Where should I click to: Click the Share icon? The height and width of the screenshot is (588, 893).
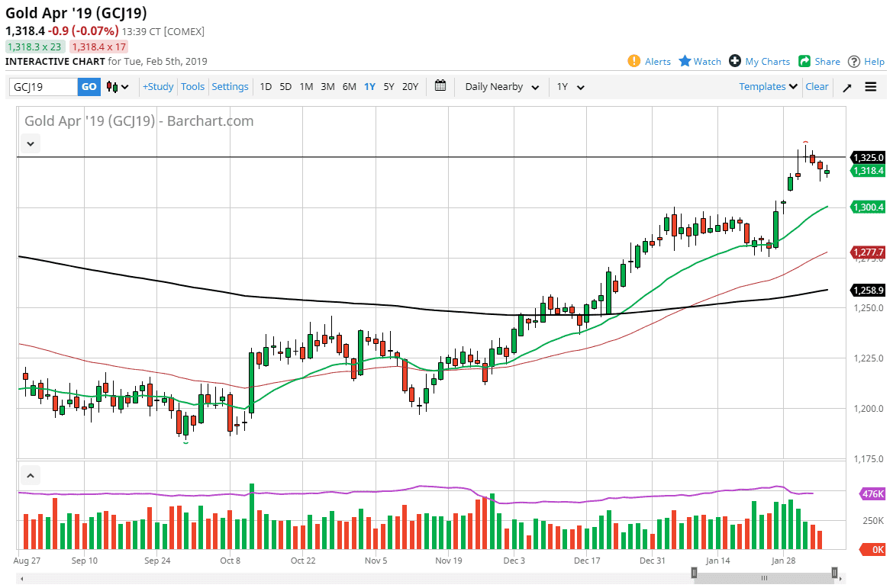pyautogui.click(x=804, y=61)
